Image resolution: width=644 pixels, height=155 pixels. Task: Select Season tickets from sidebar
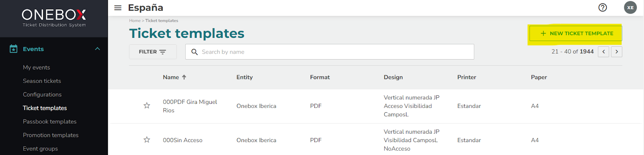[x=42, y=81]
